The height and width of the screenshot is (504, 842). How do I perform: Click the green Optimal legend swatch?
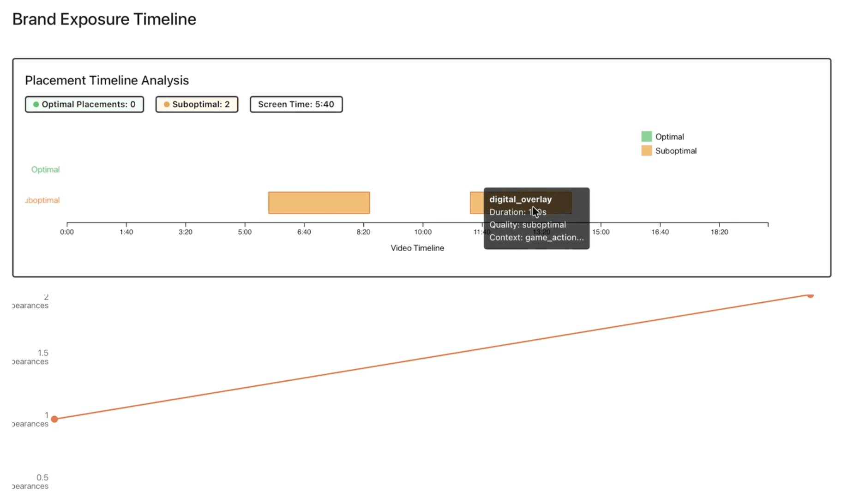tap(646, 136)
